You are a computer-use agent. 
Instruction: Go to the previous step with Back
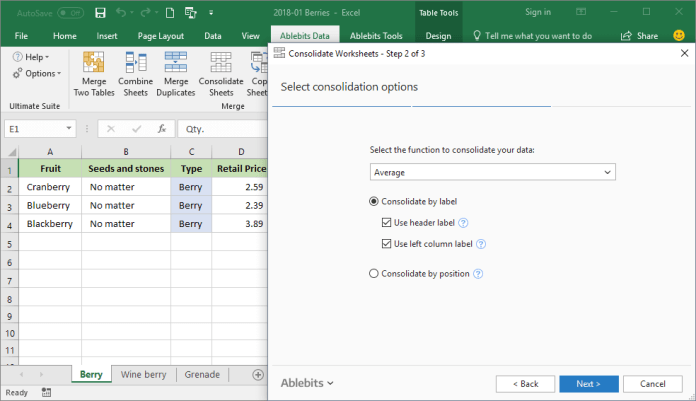tap(526, 384)
